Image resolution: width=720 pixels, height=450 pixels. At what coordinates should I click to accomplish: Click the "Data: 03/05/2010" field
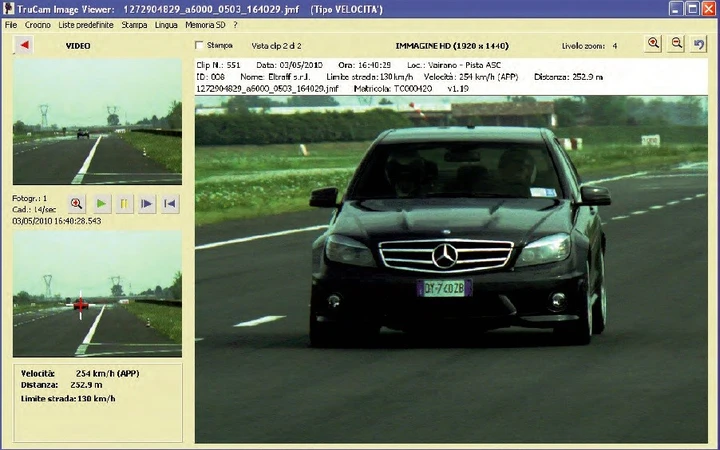(x=289, y=65)
